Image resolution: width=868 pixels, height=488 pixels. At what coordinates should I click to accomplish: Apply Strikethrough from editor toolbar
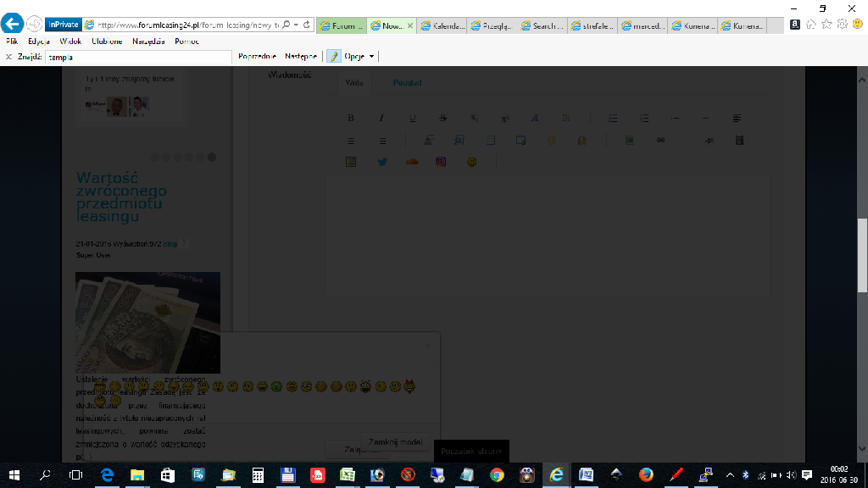tap(442, 118)
